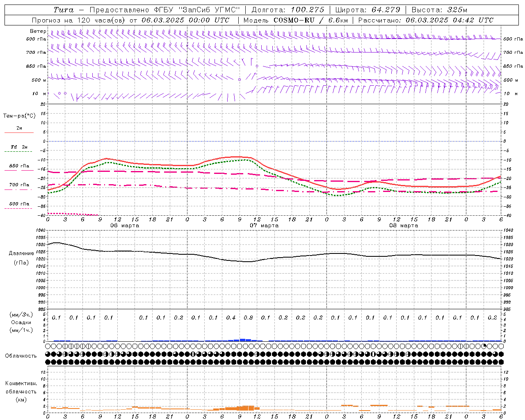Click the "08 марта" date label
525x420 pixels.
coord(404,226)
